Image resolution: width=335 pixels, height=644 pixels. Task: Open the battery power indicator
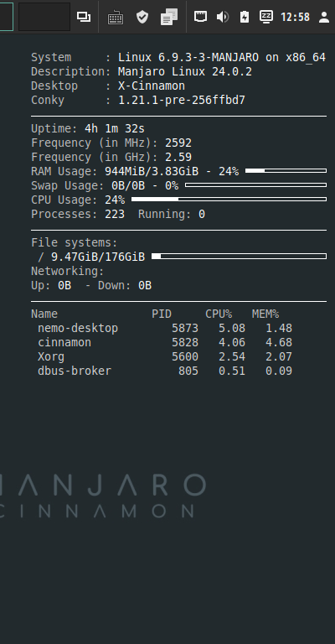[x=245, y=17]
